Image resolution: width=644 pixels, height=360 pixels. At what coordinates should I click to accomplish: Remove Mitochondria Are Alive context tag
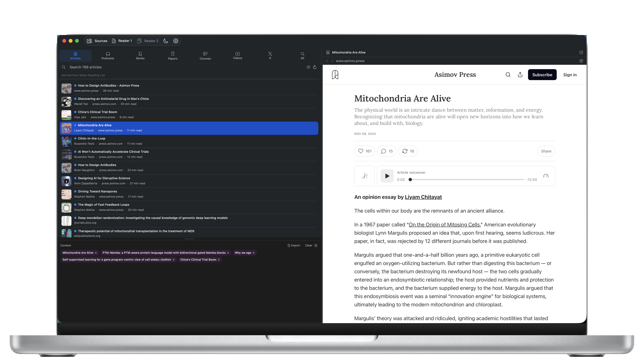pyautogui.click(x=96, y=253)
